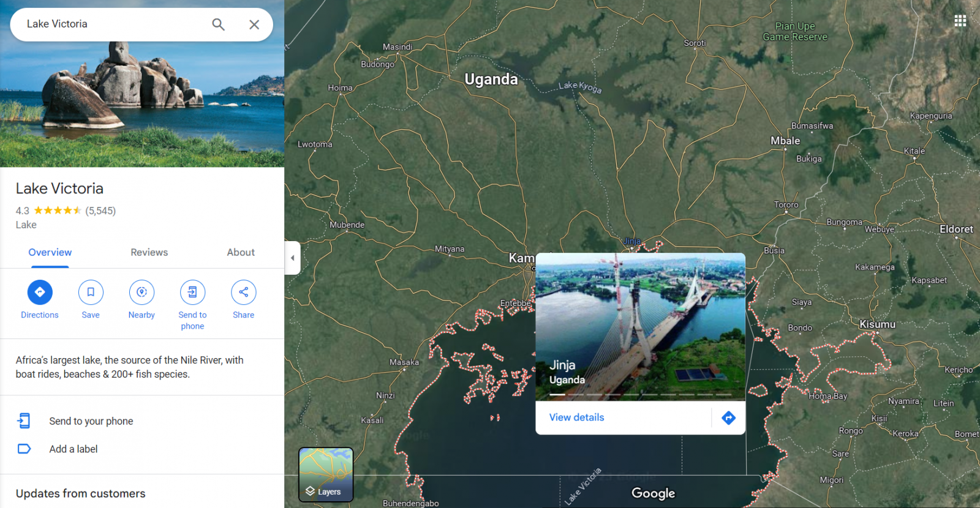Image resolution: width=980 pixels, height=508 pixels.
Task: Click the Budongo map label
Action: pyautogui.click(x=377, y=64)
